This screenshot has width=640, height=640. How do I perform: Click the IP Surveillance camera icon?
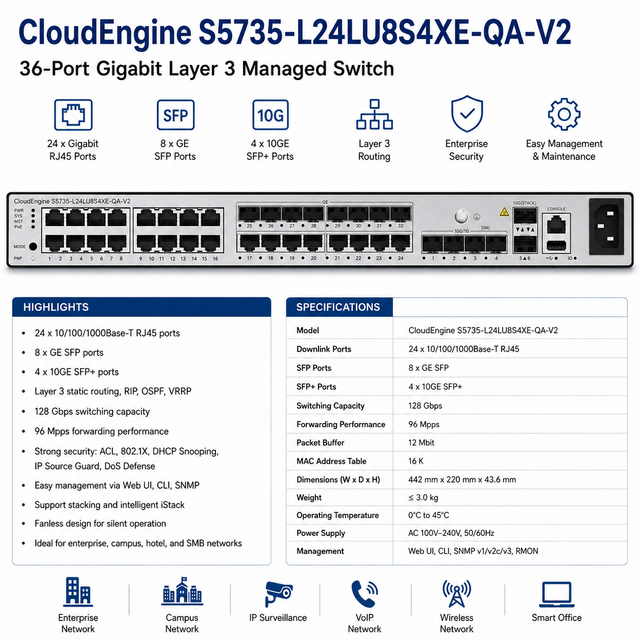click(x=278, y=594)
